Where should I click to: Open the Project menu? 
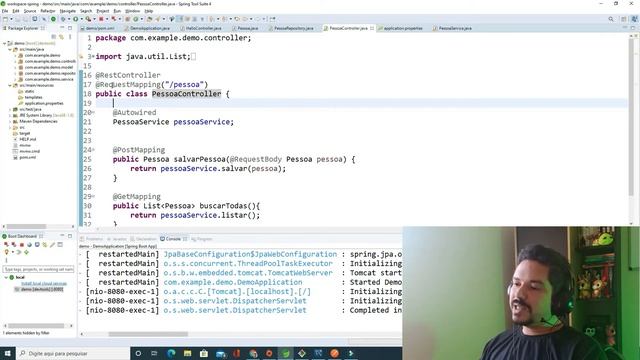point(102,11)
